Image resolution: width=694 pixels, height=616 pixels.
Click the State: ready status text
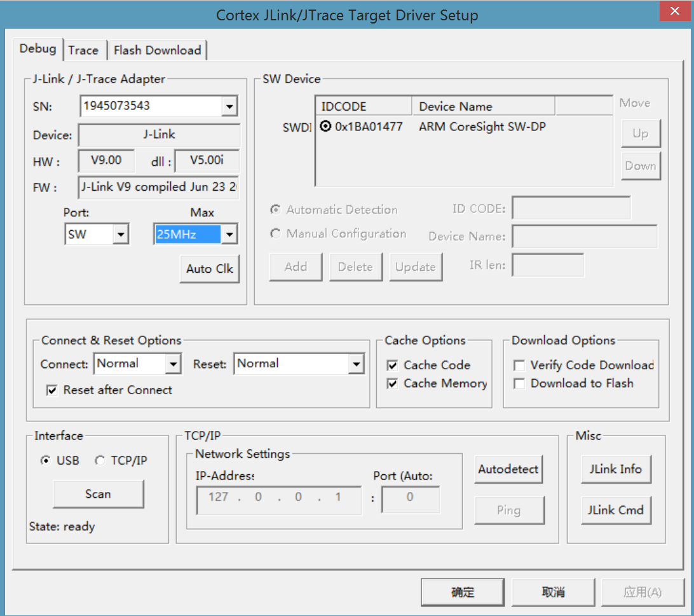click(x=62, y=526)
